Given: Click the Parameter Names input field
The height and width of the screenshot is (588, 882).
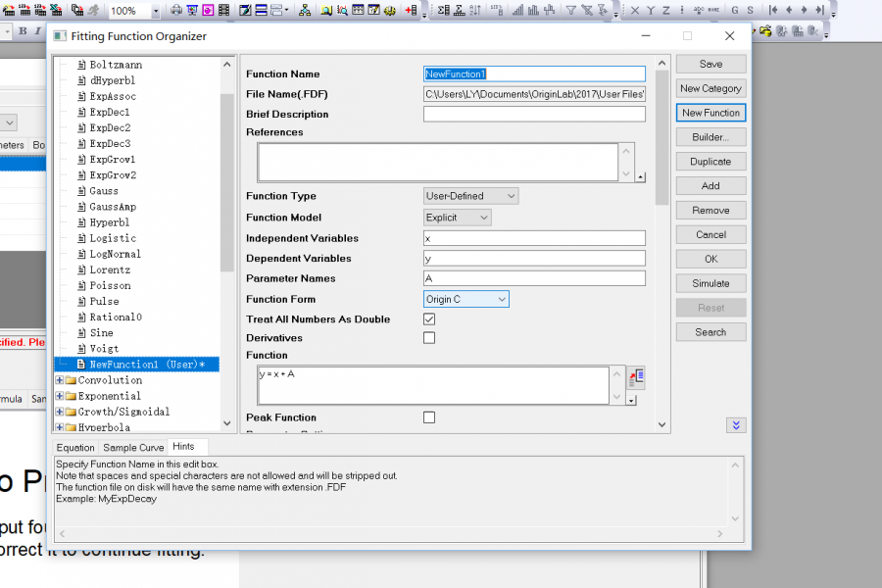Looking at the screenshot, I should (534, 278).
